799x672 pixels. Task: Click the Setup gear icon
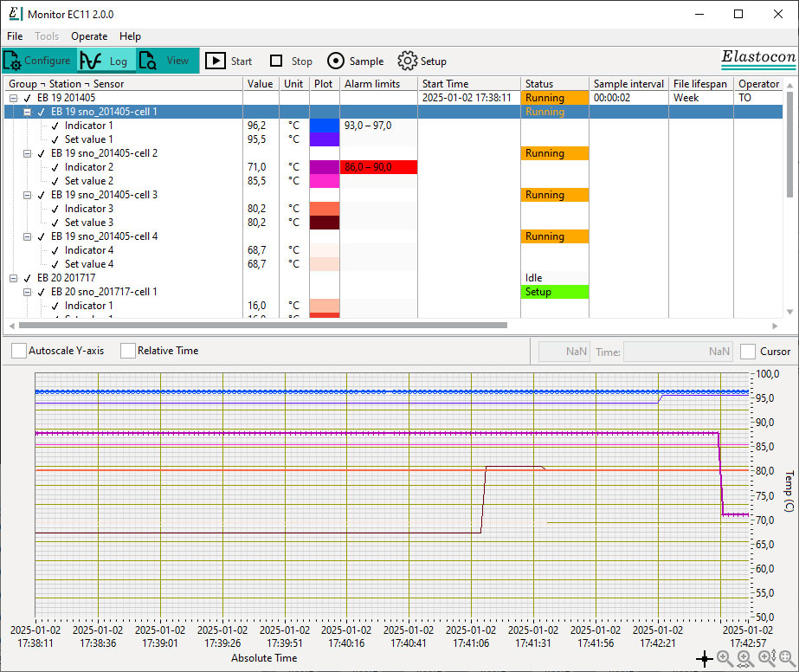[x=407, y=61]
